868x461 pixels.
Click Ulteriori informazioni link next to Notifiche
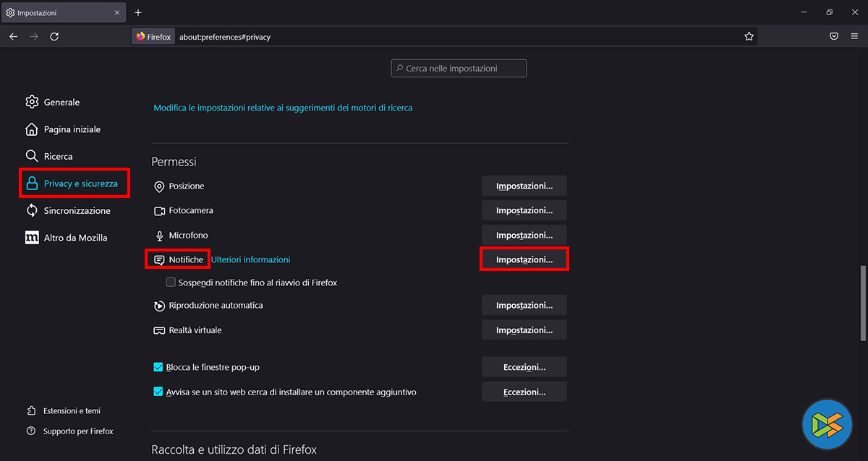(250, 259)
